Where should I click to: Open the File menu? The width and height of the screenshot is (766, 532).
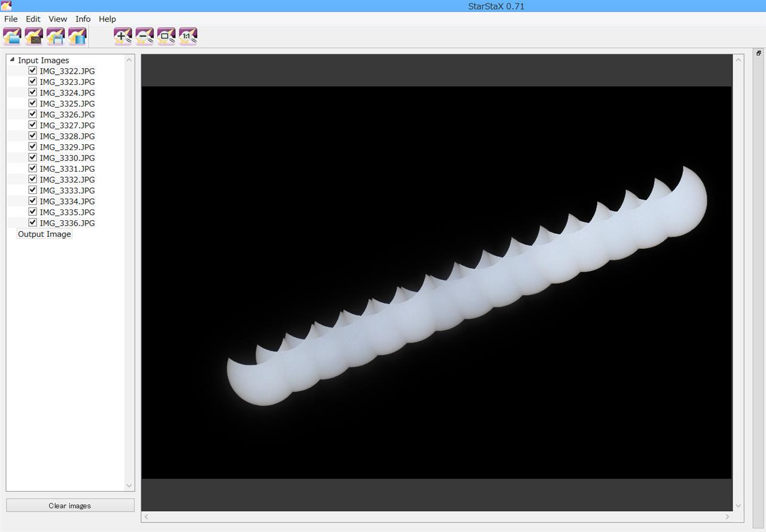pos(11,19)
